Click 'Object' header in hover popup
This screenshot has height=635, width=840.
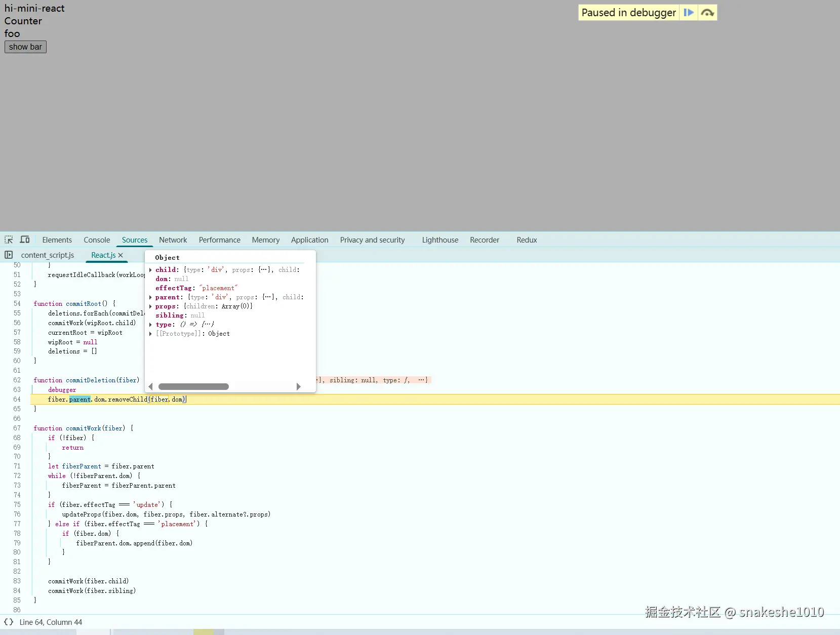tap(167, 258)
